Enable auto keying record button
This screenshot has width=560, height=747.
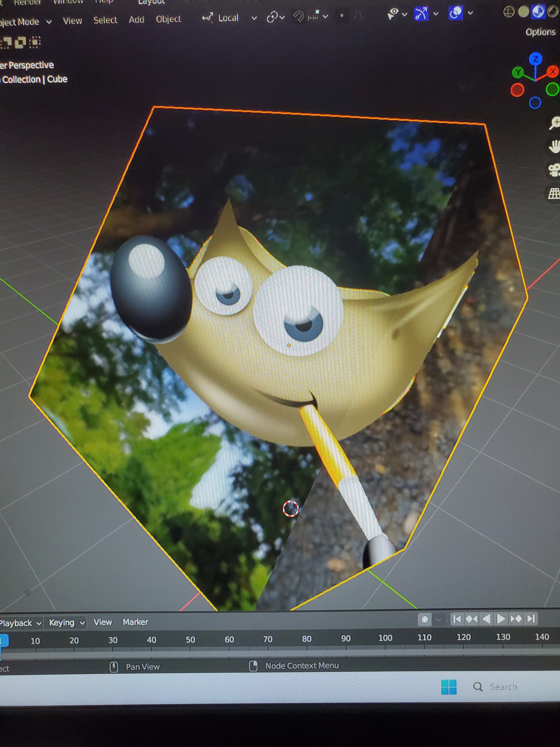point(425,619)
